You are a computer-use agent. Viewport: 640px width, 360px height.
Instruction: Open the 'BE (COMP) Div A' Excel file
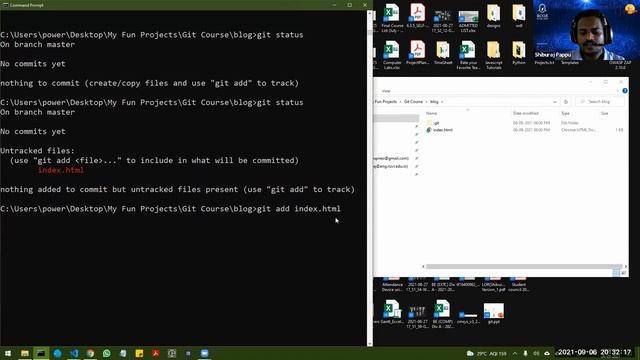(442, 314)
